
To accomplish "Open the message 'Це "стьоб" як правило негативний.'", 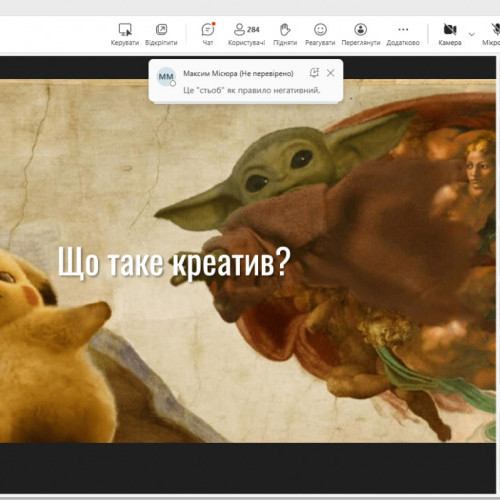I will coord(252,90).
